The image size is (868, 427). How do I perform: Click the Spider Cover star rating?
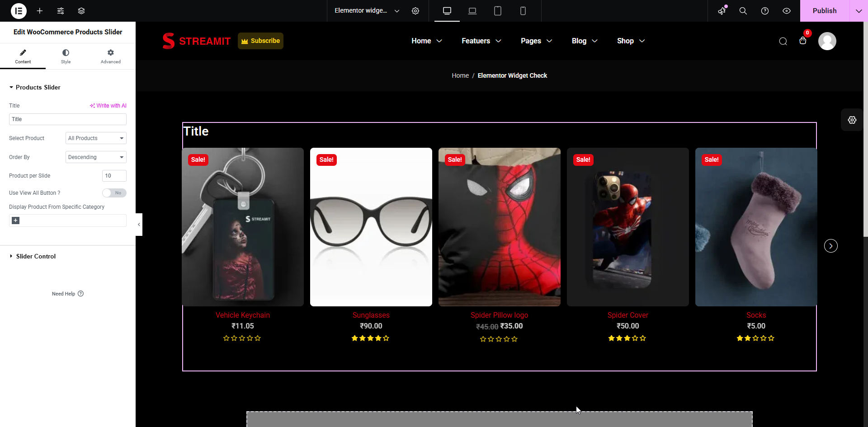(x=627, y=338)
